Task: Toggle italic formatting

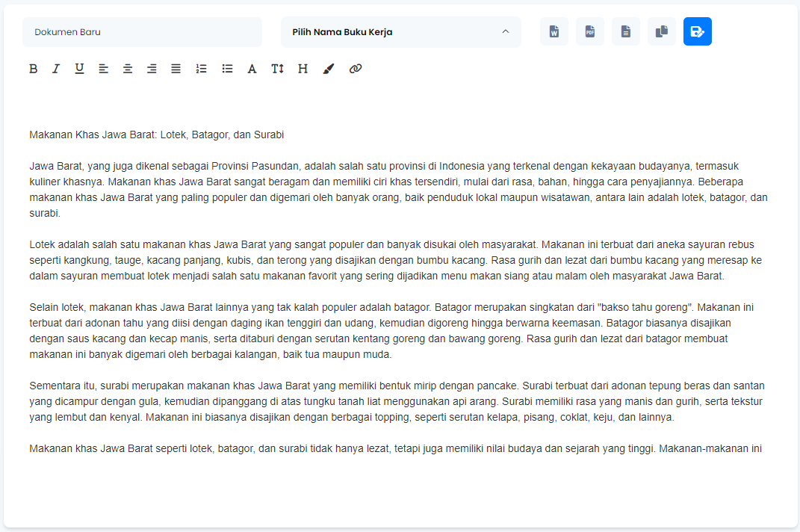Action: (55, 69)
